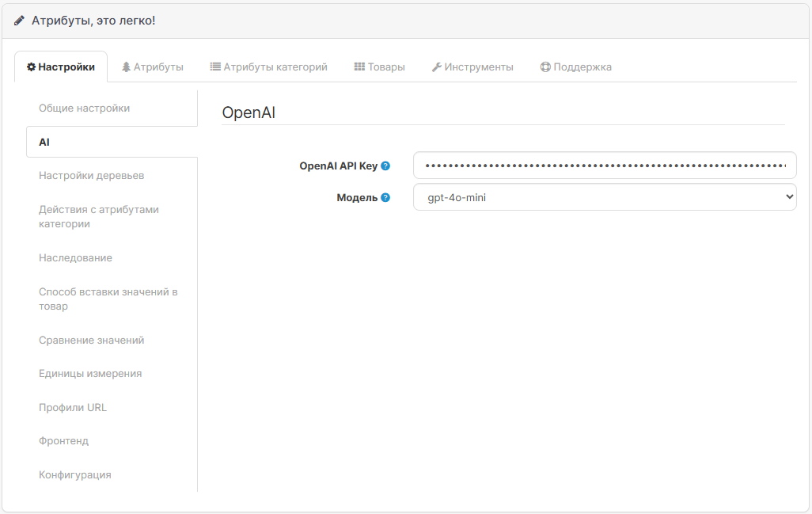The width and height of the screenshot is (812, 514).
Task: Click the list icon on Атрибуты категорий tab
Action: (214, 67)
